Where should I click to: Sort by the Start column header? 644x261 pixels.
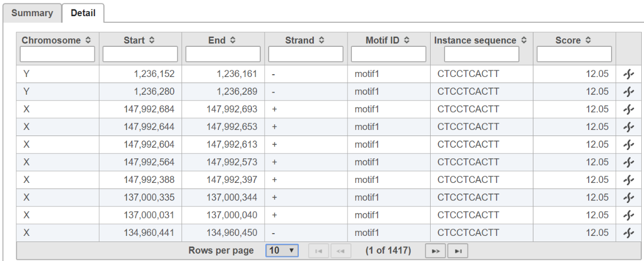point(140,40)
